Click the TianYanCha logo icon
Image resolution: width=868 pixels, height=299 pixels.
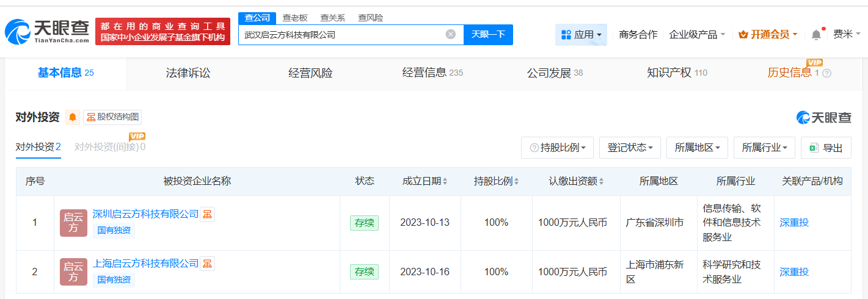(18, 33)
